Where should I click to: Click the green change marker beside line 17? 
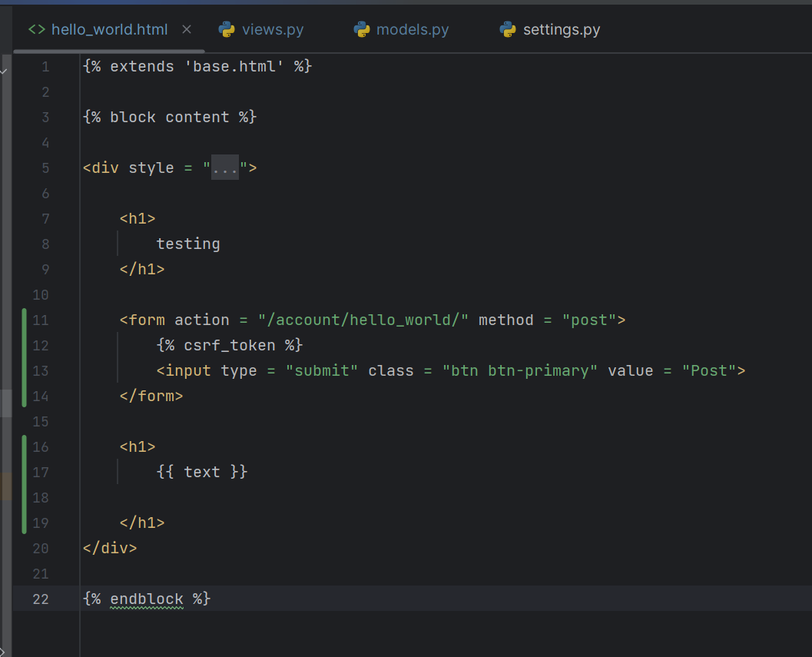pyautogui.click(x=25, y=472)
